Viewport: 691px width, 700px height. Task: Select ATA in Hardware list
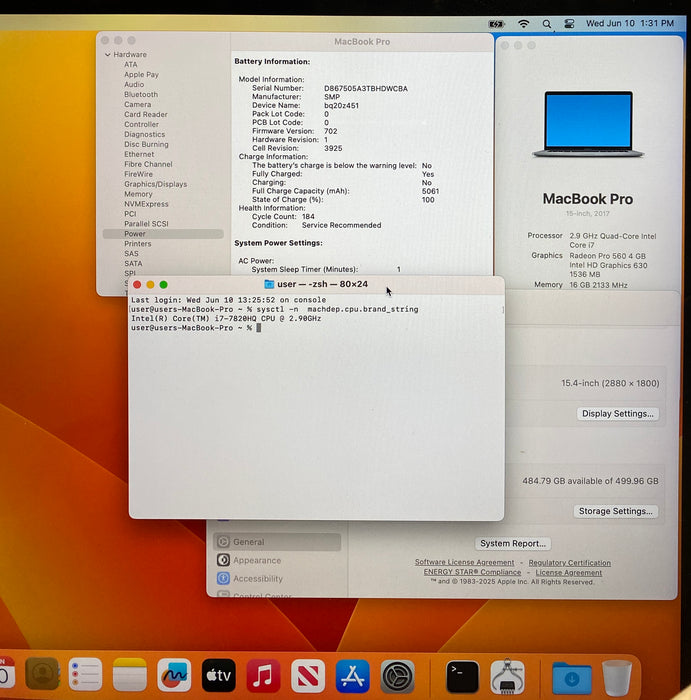[x=131, y=64]
